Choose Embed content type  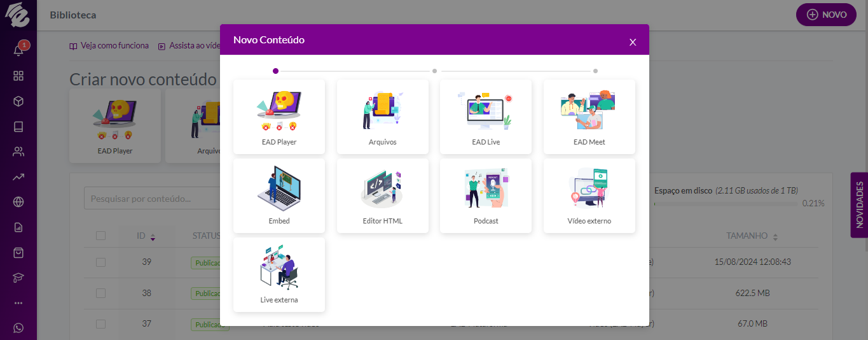click(279, 195)
